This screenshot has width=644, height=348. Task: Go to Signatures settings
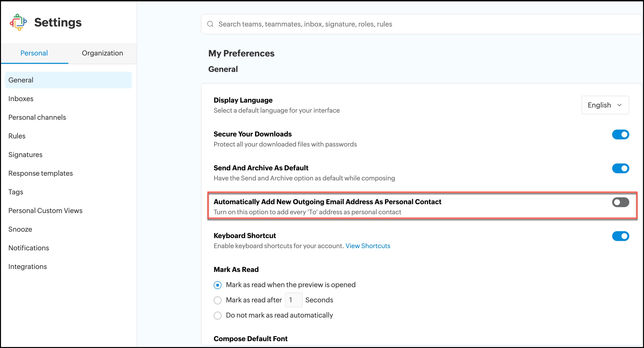point(25,155)
